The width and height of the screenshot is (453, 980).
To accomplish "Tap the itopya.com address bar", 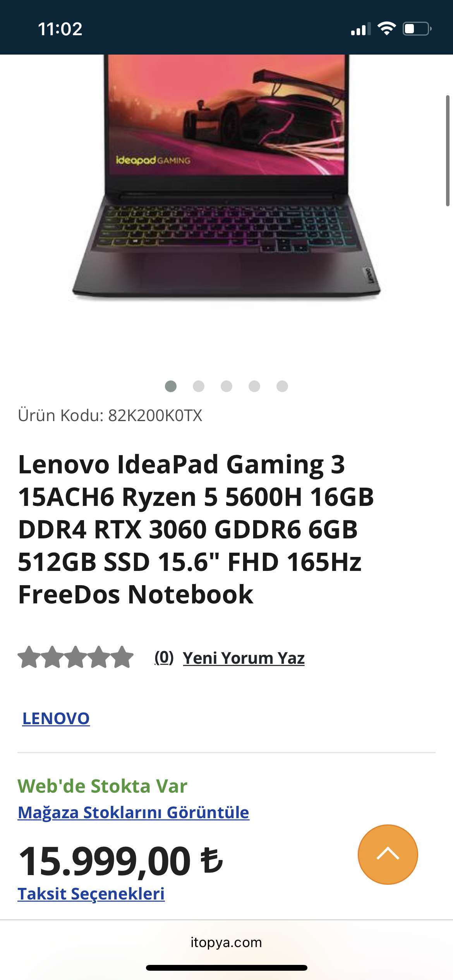I will click(x=226, y=942).
